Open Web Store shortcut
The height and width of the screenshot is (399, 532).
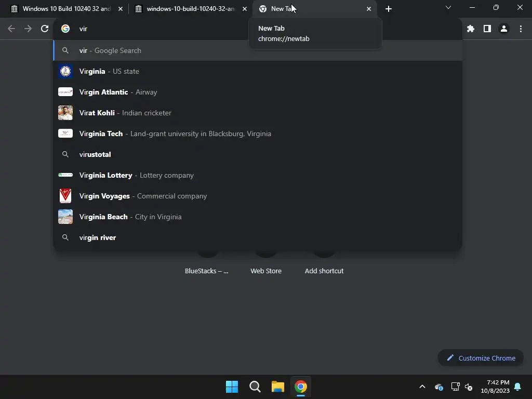point(266,271)
